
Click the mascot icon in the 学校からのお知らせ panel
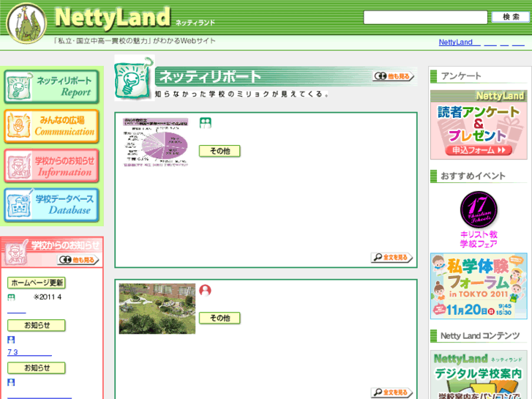pos(16,253)
